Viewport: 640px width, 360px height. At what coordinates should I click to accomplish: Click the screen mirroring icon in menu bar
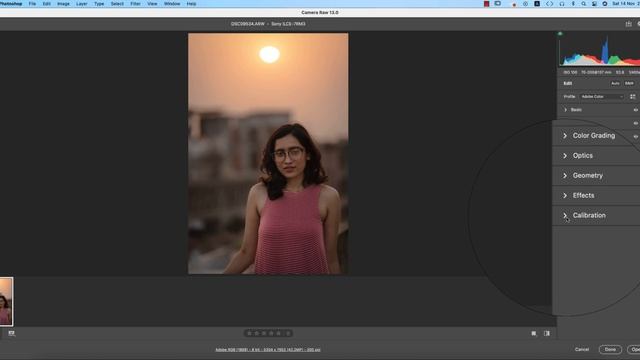498,4
